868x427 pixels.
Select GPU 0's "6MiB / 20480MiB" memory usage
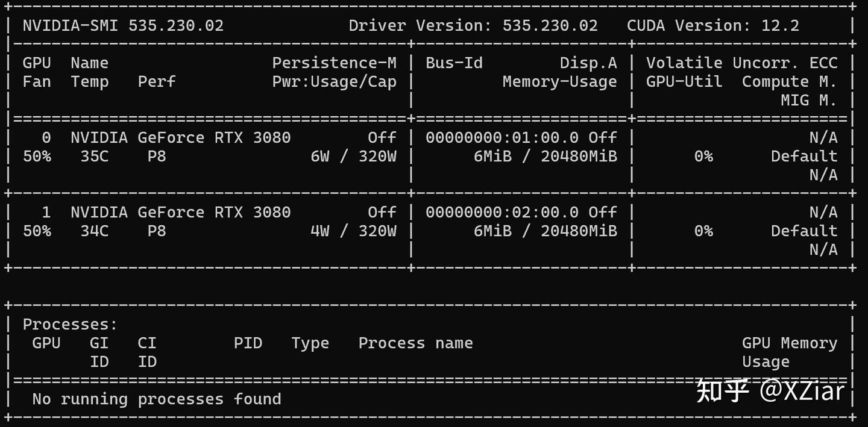click(546, 156)
